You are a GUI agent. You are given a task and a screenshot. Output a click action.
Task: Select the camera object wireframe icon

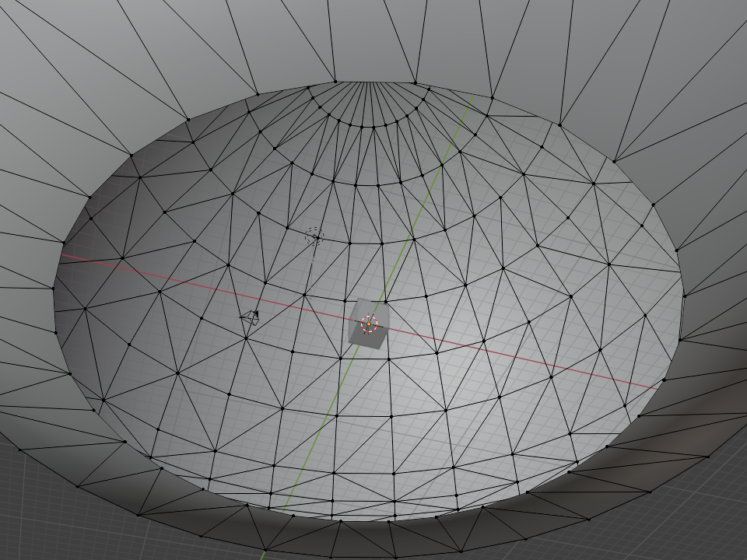(x=250, y=317)
